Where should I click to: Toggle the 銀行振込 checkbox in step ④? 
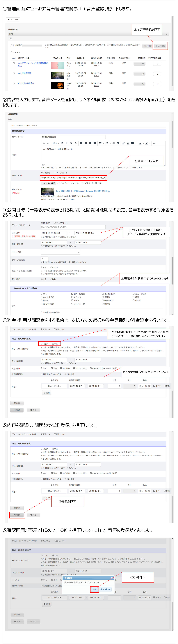click(61, 368)
